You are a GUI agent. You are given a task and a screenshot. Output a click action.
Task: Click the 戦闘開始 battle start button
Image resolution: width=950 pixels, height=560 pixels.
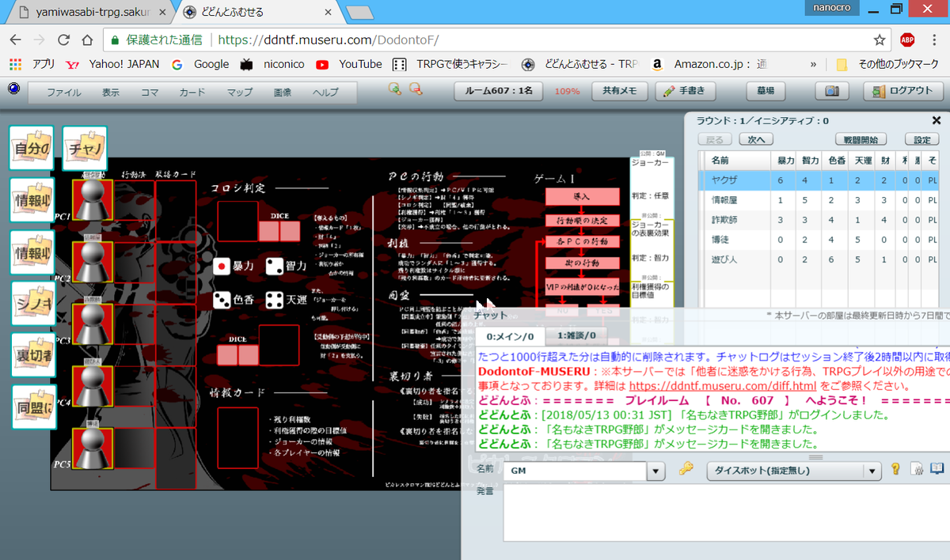(861, 140)
